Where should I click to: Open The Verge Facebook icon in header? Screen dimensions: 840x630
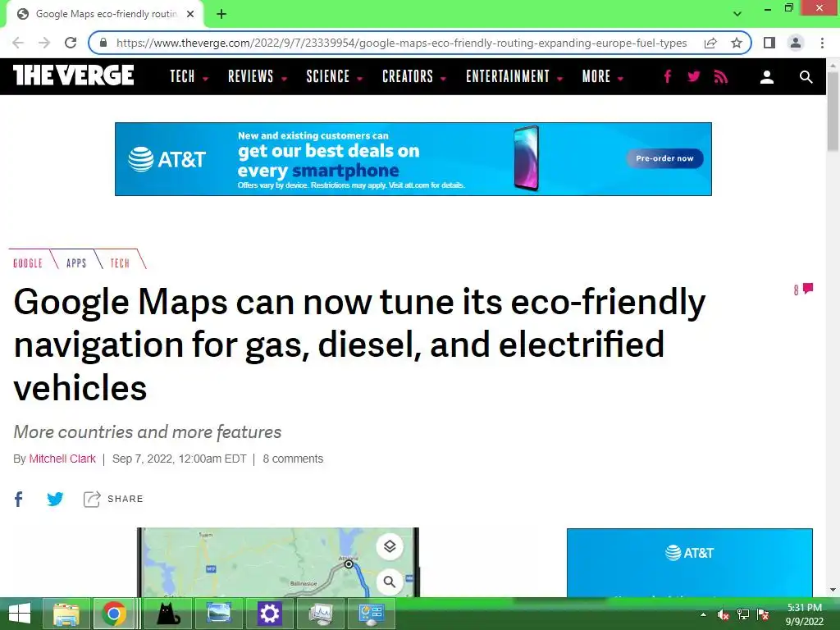pos(668,76)
